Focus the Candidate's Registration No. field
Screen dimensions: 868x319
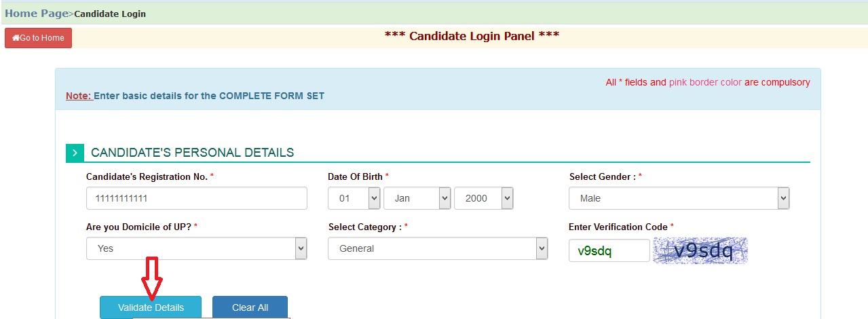point(196,198)
